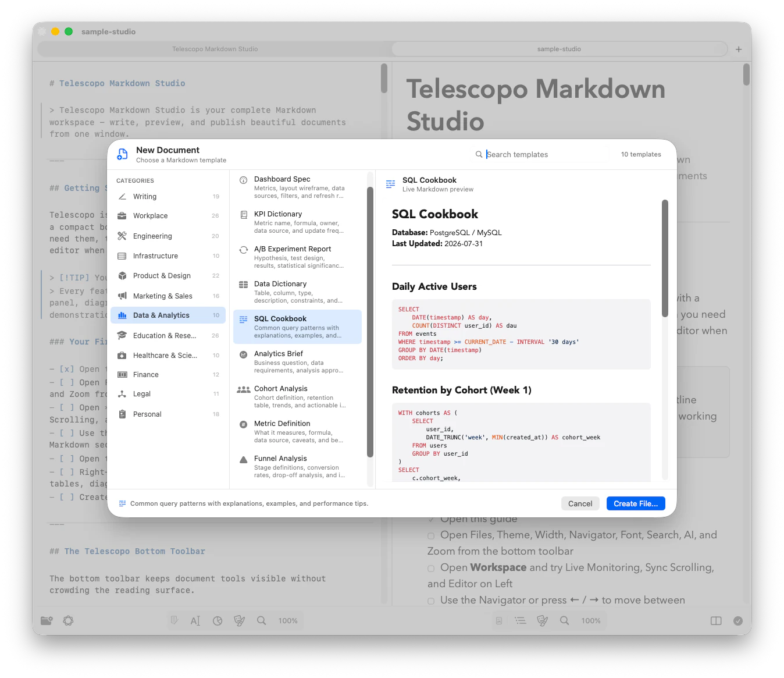Open the files folder icon in bottom toolbar
The width and height of the screenshot is (784, 678).
(47, 621)
